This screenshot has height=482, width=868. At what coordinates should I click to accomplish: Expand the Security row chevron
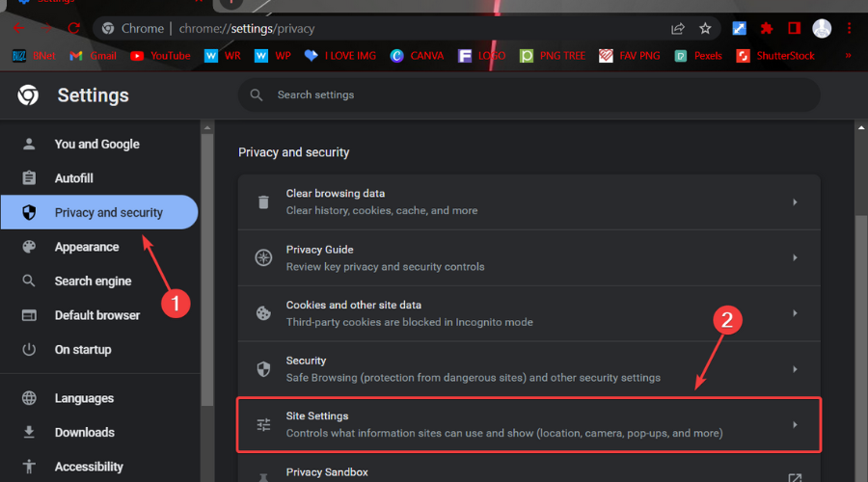coord(795,369)
